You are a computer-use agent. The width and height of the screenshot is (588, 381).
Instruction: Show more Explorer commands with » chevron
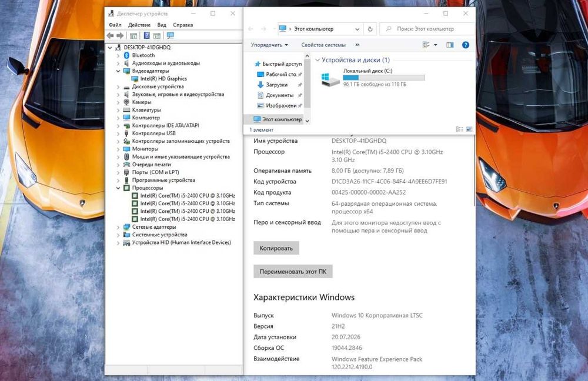click(x=357, y=45)
